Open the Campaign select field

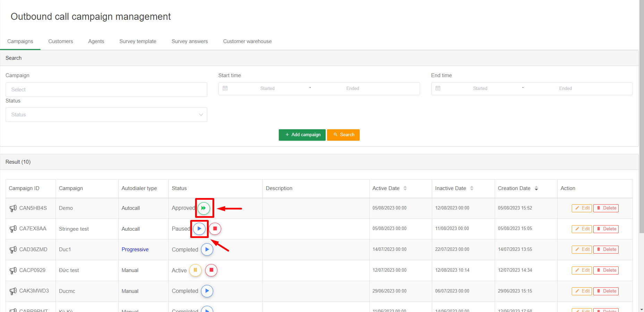coord(106,90)
